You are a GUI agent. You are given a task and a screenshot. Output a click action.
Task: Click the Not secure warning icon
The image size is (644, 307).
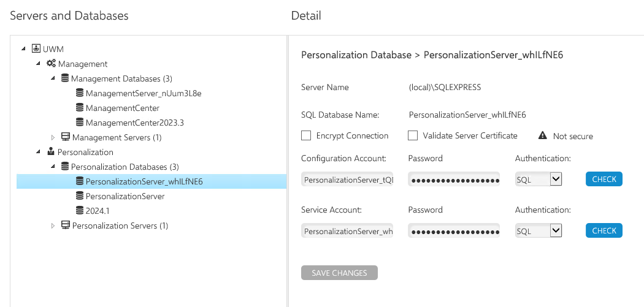[542, 136]
